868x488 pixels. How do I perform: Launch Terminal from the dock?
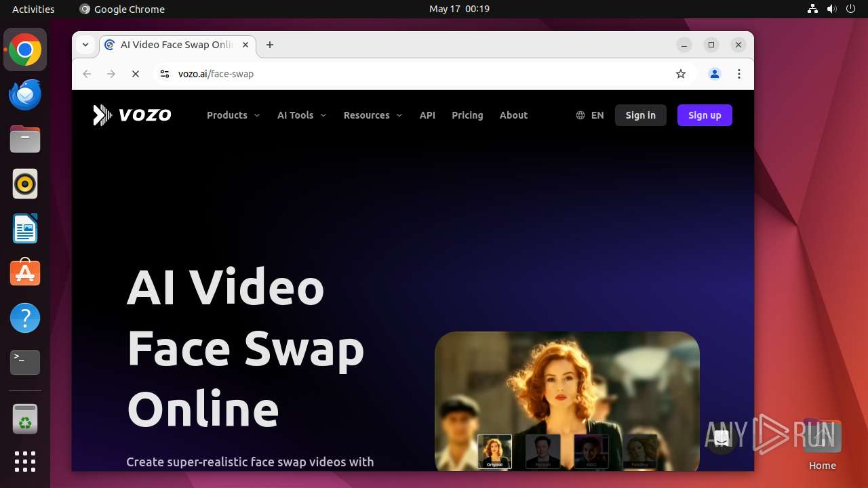pyautogui.click(x=25, y=363)
